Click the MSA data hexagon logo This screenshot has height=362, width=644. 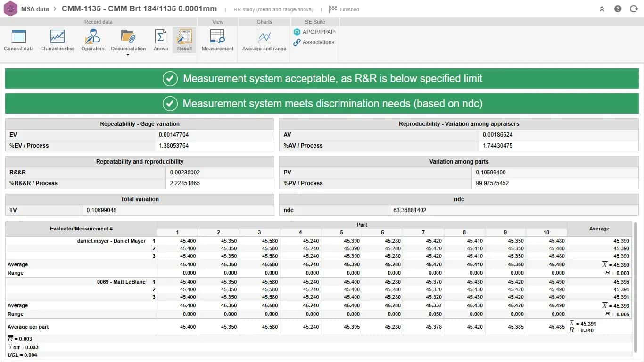(x=10, y=9)
